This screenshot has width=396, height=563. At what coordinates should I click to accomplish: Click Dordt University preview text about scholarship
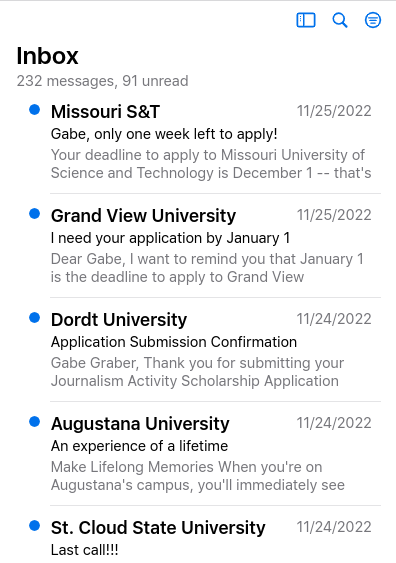(x=197, y=372)
